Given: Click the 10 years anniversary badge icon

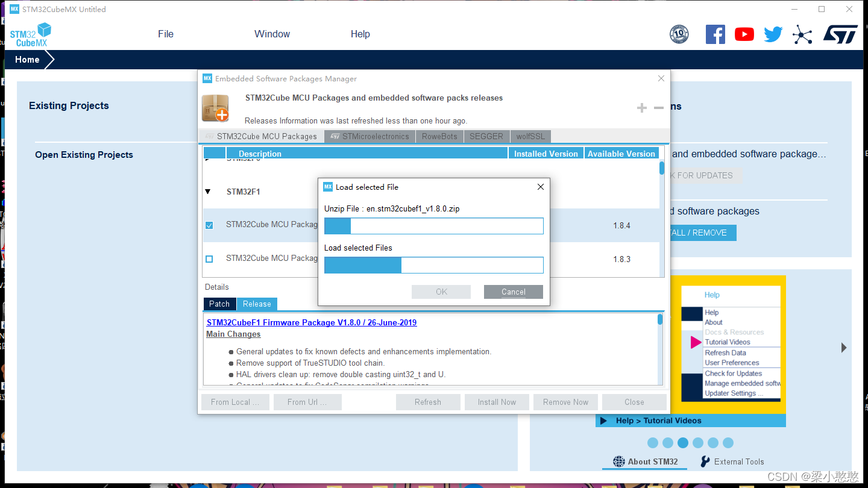Looking at the screenshot, I should click(x=679, y=34).
